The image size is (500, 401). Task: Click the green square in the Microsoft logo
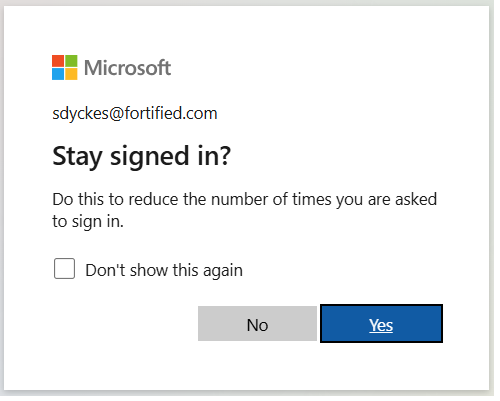tap(71, 61)
